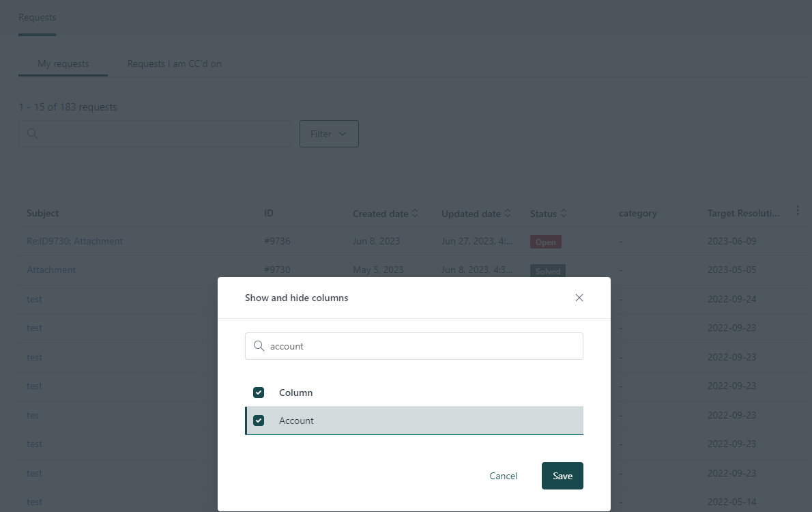Click the requests search input field
This screenshot has height=512, width=812.
[164, 134]
